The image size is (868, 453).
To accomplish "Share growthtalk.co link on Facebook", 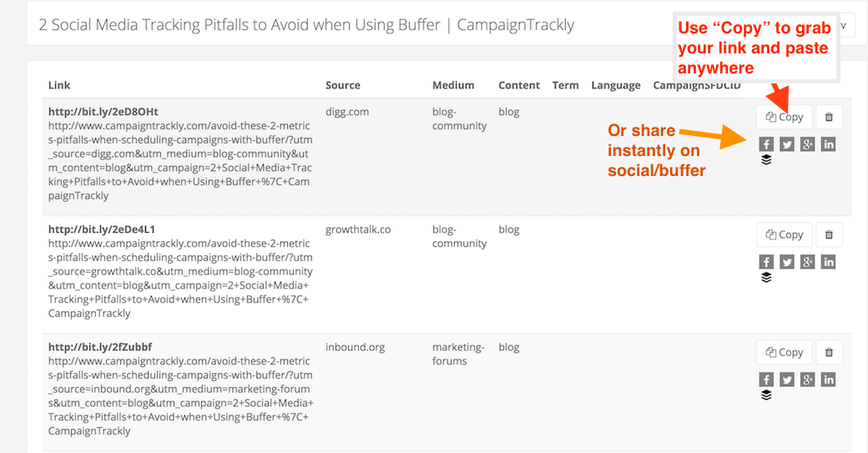I will pyautogui.click(x=766, y=262).
